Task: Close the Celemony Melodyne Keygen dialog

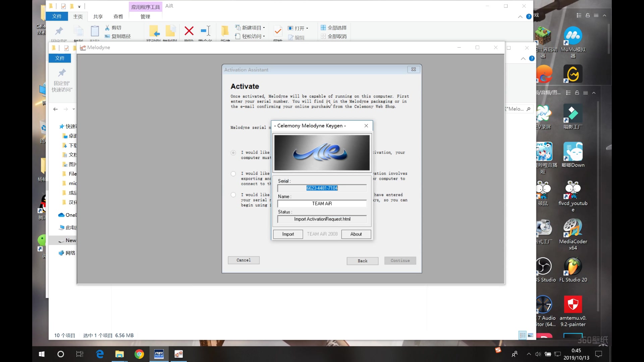Action: click(366, 126)
